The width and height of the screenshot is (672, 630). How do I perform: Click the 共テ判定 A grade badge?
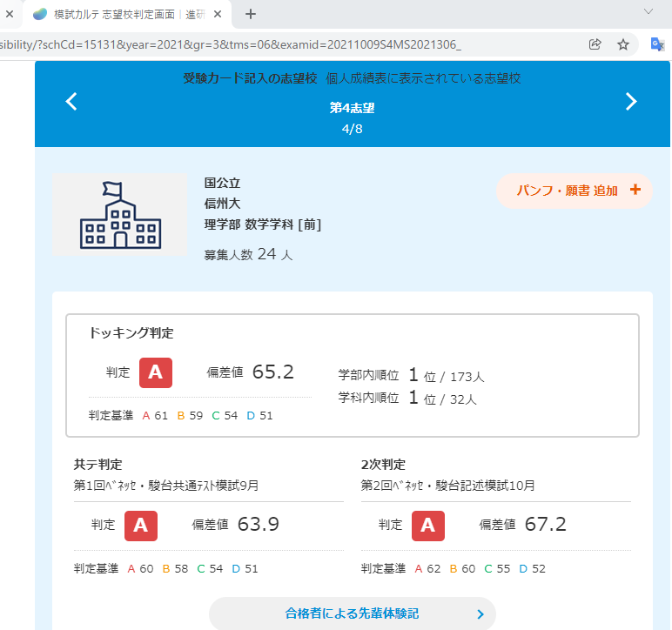[141, 526]
